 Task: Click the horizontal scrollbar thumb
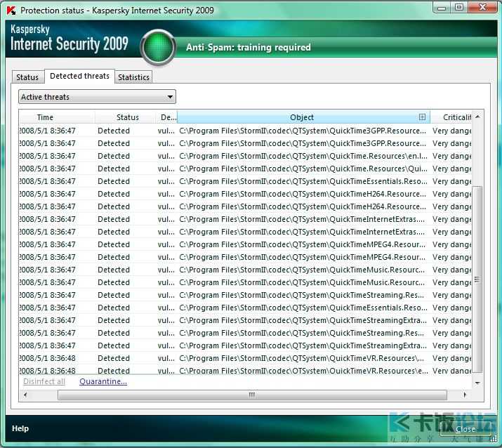point(252,395)
